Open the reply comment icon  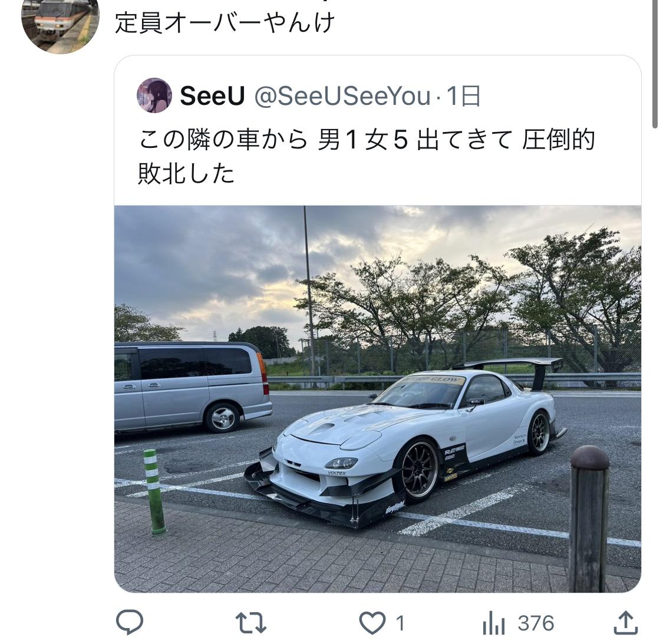[130, 623]
